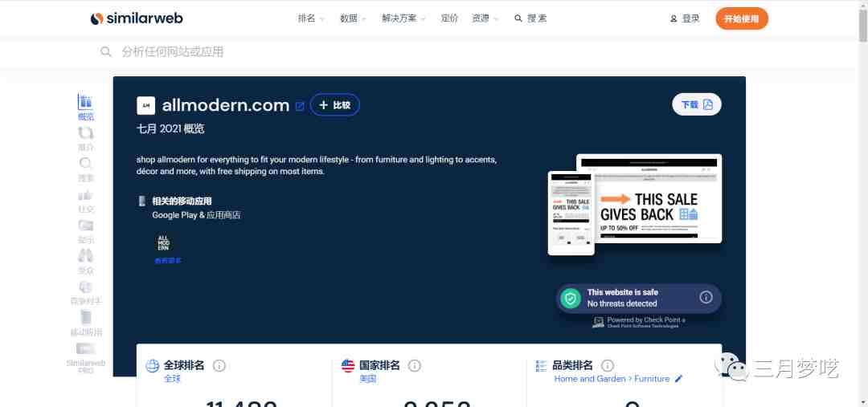868x407 pixels.
Task: Expand the 解决方案 menu
Action: (403, 18)
